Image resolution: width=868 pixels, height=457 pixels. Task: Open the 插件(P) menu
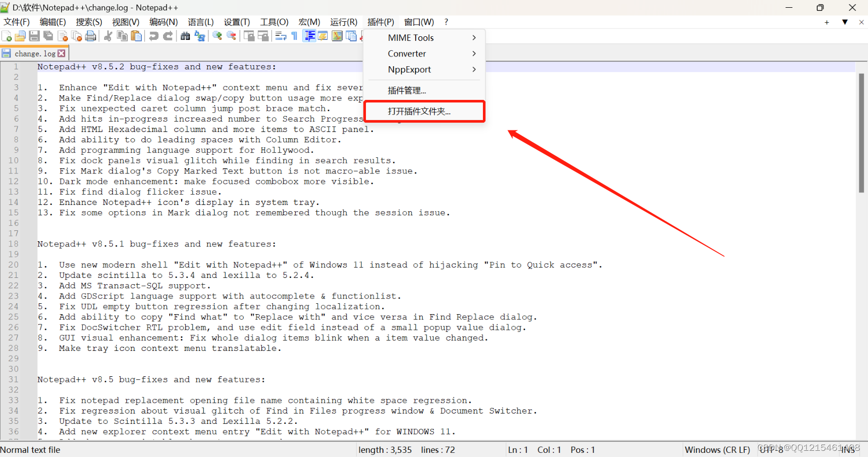tap(380, 22)
